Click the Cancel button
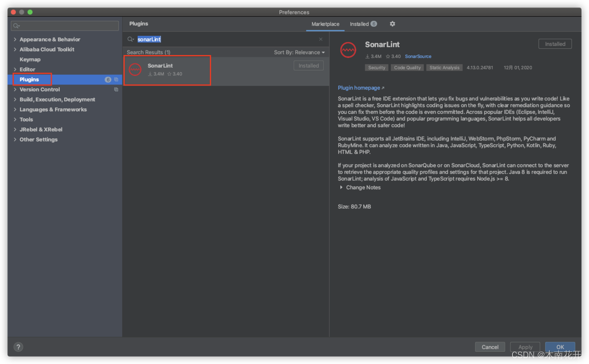The height and width of the screenshot is (364, 589). pyautogui.click(x=490, y=347)
